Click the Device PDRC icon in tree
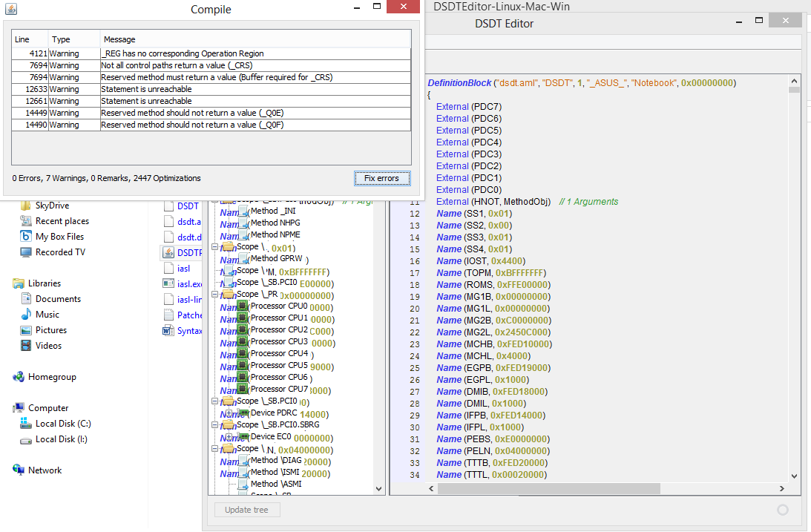The width and height of the screenshot is (811, 532). point(242,413)
